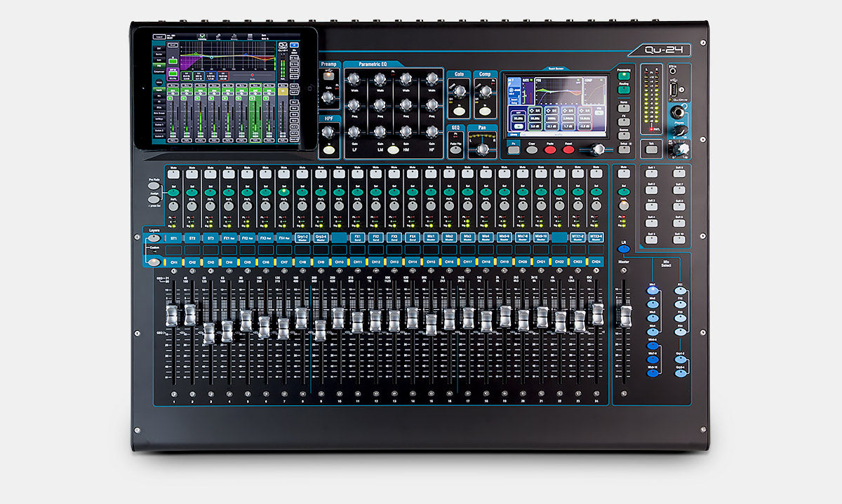The height and width of the screenshot is (504, 842).
Task: Grab fader 24 cap
Action: tap(597, 313)
